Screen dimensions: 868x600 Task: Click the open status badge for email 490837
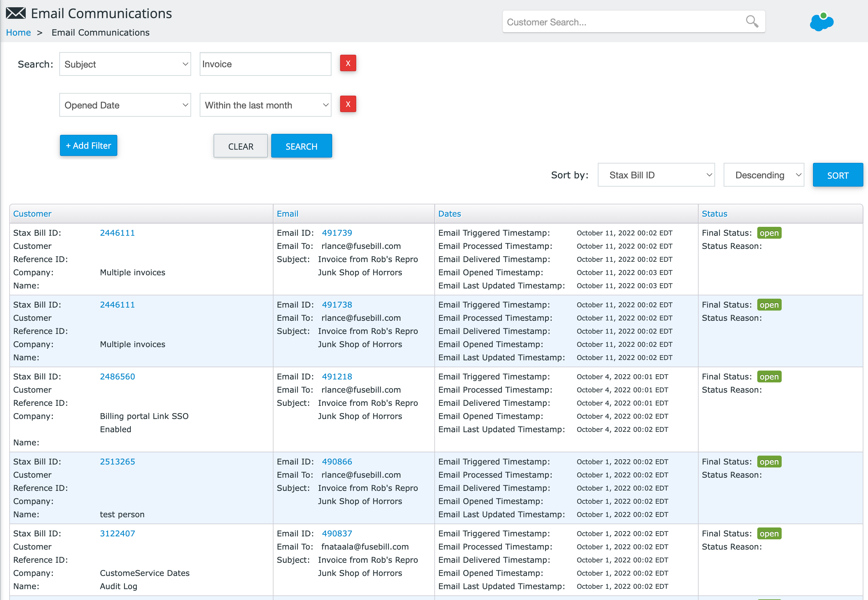[x=769, y=533]
